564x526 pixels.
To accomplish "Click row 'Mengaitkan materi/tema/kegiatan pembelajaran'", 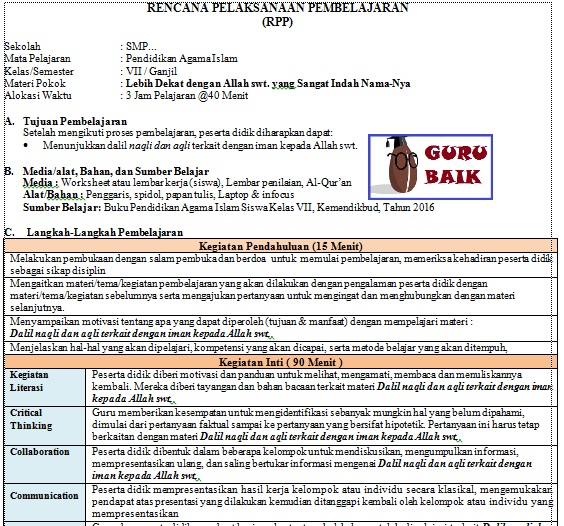I will [281, 296].
